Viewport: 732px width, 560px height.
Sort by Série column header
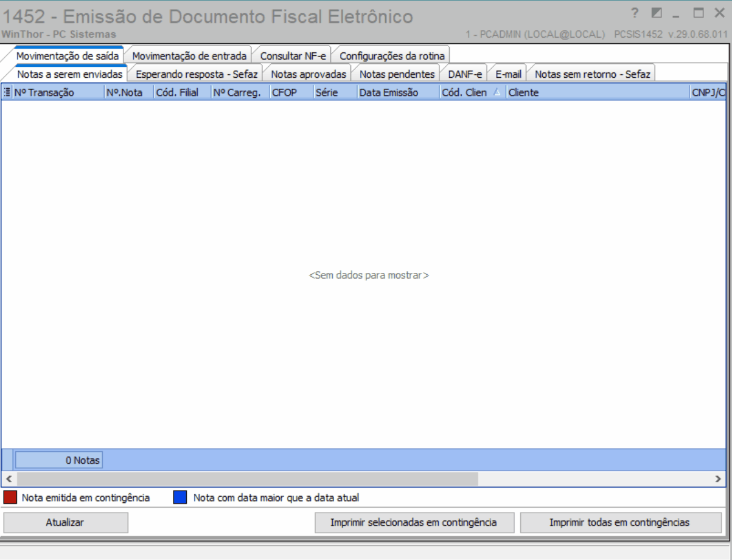coord(335,92)
